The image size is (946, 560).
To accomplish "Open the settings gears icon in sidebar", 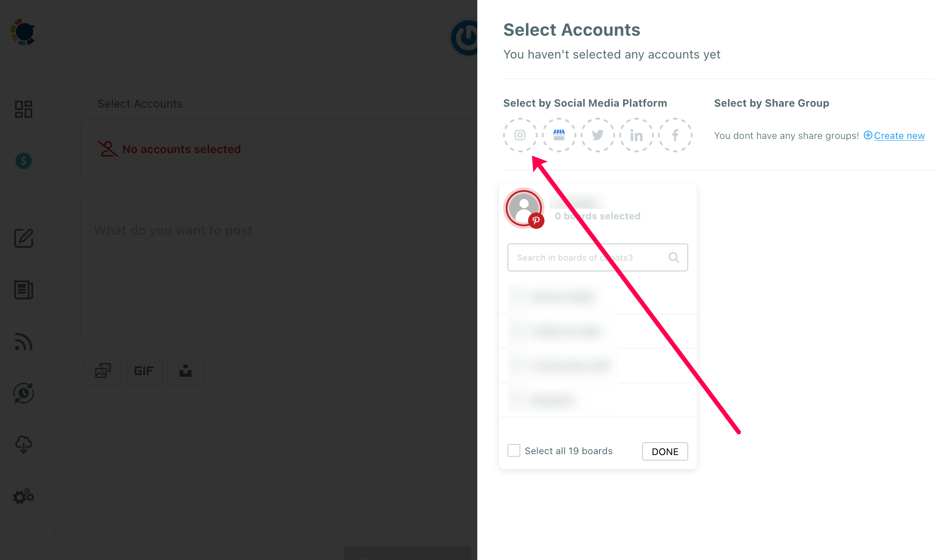I will pyautogui.click(x=24, y=496).
